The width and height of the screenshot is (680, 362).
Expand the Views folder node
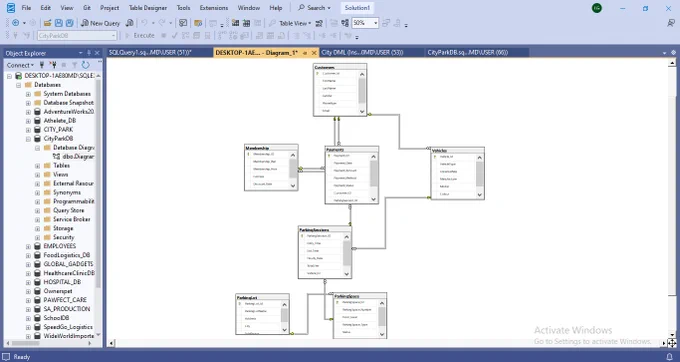(37, 175)
